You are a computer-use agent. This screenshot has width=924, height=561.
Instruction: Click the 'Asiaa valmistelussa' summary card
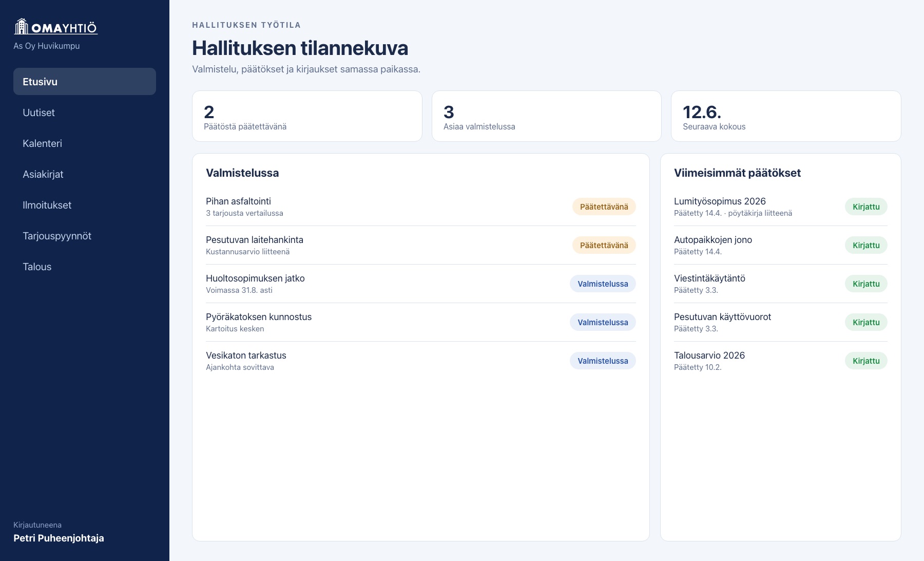pos(547,116)
